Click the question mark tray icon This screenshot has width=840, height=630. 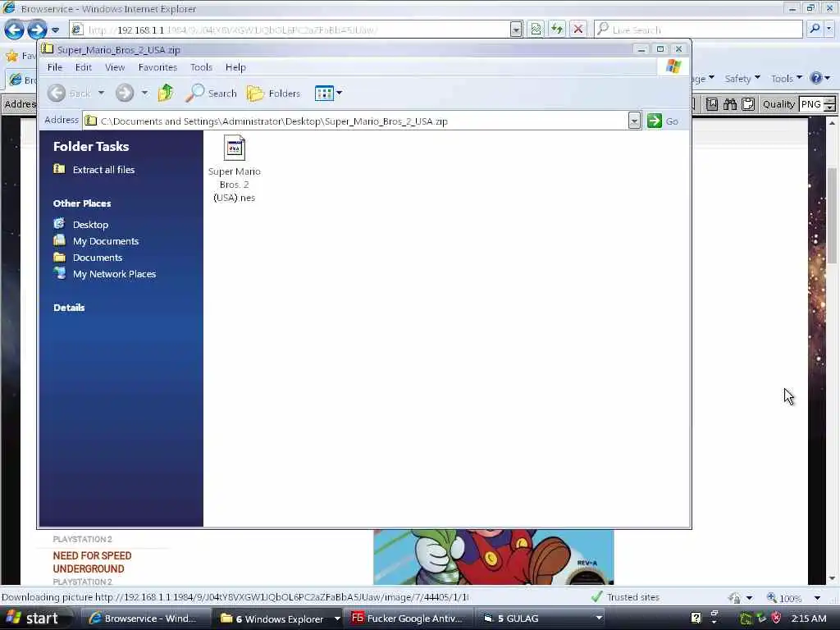click(x=696, y=618)
